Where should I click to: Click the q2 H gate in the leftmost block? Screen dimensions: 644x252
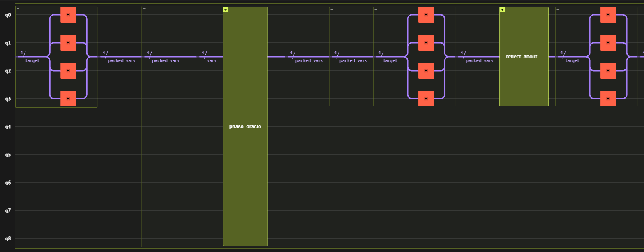pos(68,71)
